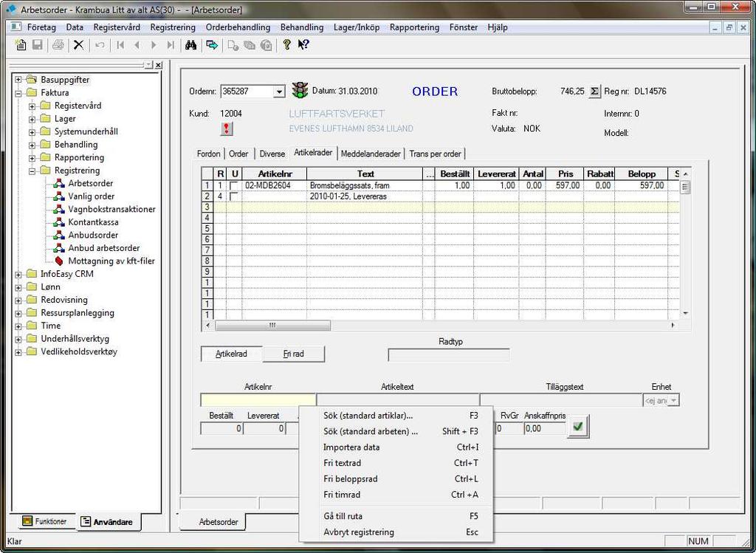The image size is (756, 553).
Task: Click the printer icon in the toolbar
Action: pyautogui.click(x=58, y=45)
